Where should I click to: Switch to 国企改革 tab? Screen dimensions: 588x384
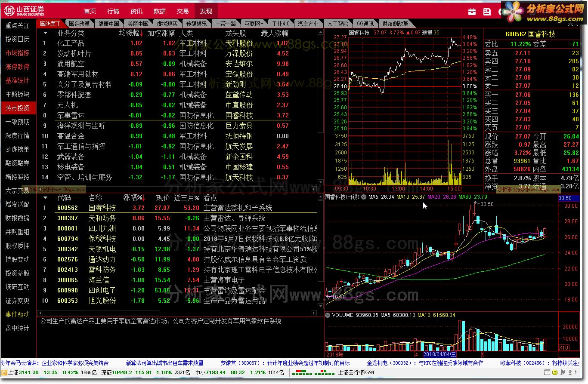(79, 24)
